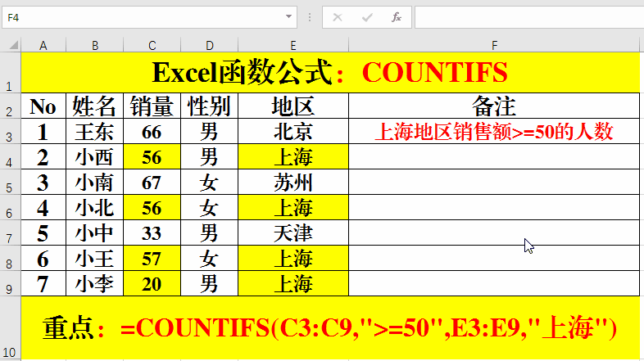Viewport: 644px width, 361px height.
Task: Select row 6 header
Action: (11, 208)
